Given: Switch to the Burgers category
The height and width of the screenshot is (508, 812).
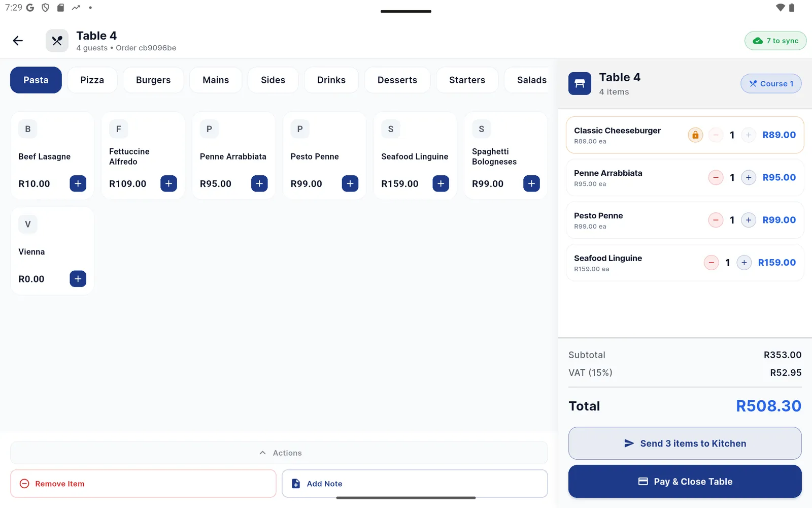Looking at the screenshot, I should click(x=153, y=80).
